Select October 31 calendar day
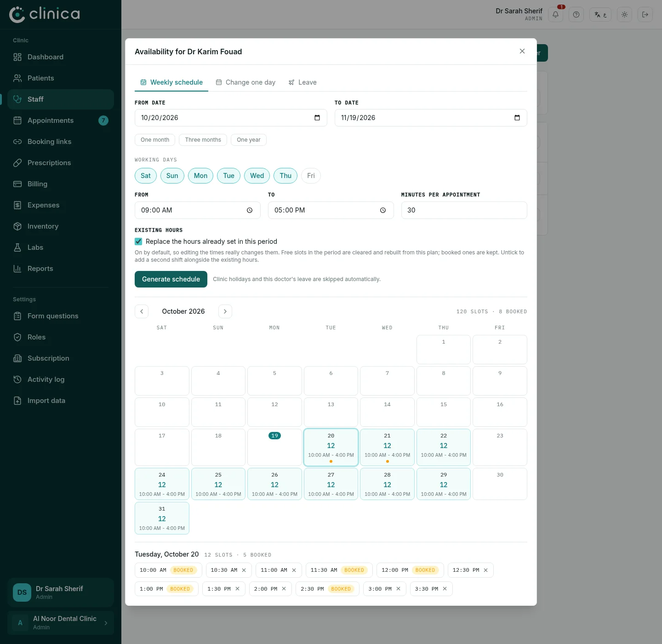The image size is (662, 644). tap(162, 518)
